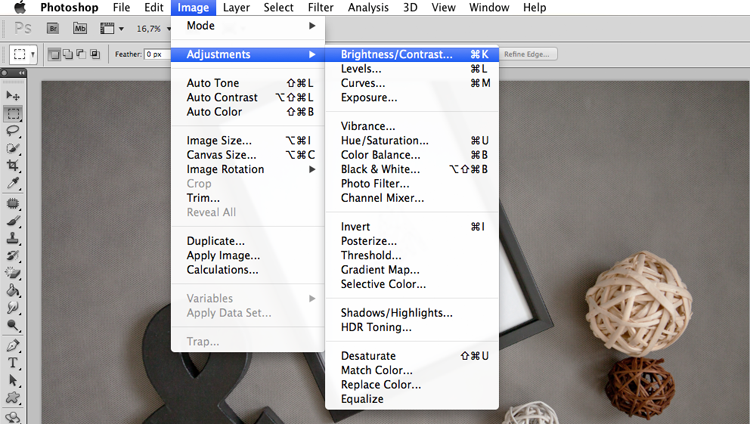The image size is (750, 424).
Task: Choose Replace Color... adjustment
Action: coord(412,384)
